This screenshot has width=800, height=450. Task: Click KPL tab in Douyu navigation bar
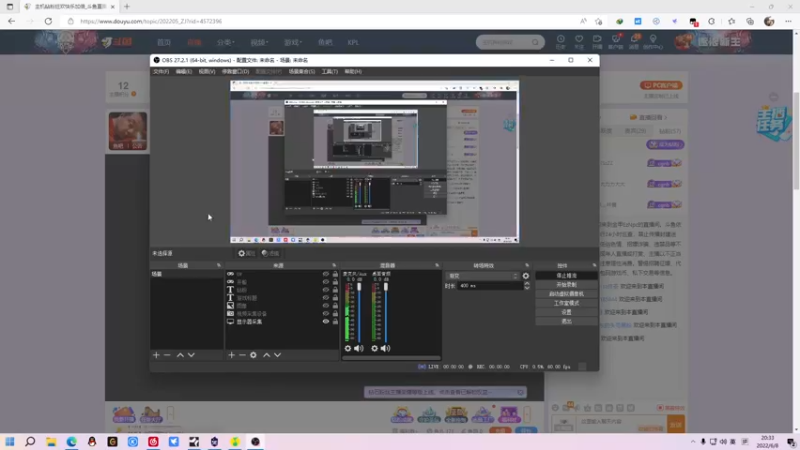coord(353,42)
